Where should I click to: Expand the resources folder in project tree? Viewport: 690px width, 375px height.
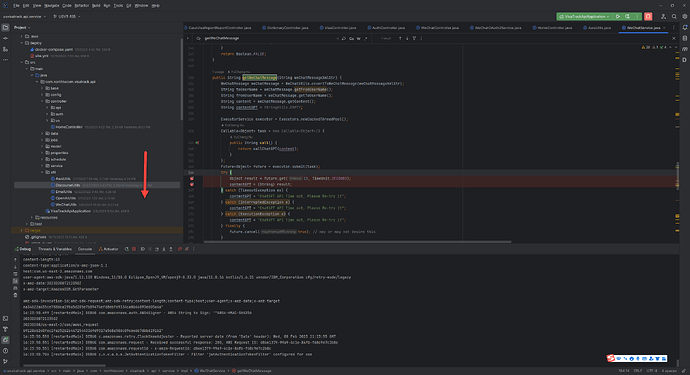[x=32, y=217]
